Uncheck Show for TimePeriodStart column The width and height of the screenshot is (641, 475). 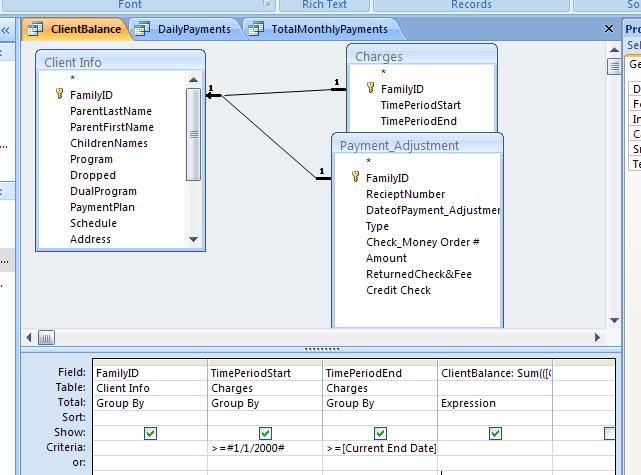tap(265, 433)
